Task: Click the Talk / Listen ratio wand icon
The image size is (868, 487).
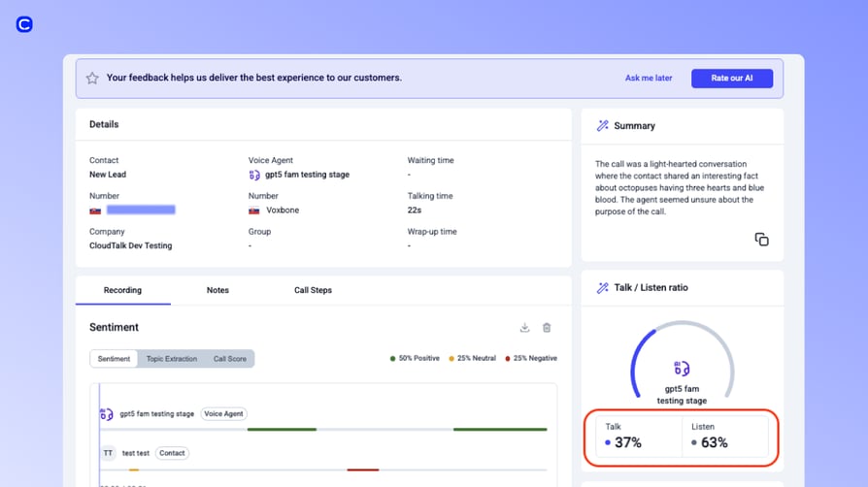Action: pos(602,288)
